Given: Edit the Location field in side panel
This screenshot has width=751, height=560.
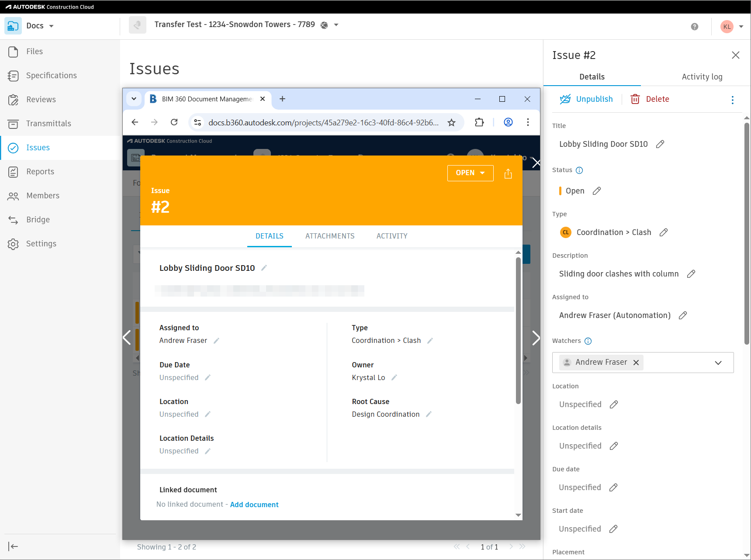Looking at the screenshot, I should [614, 404].
